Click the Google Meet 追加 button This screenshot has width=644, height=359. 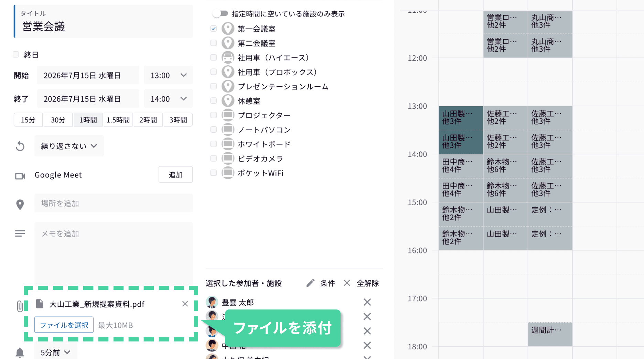coord(175,175)
